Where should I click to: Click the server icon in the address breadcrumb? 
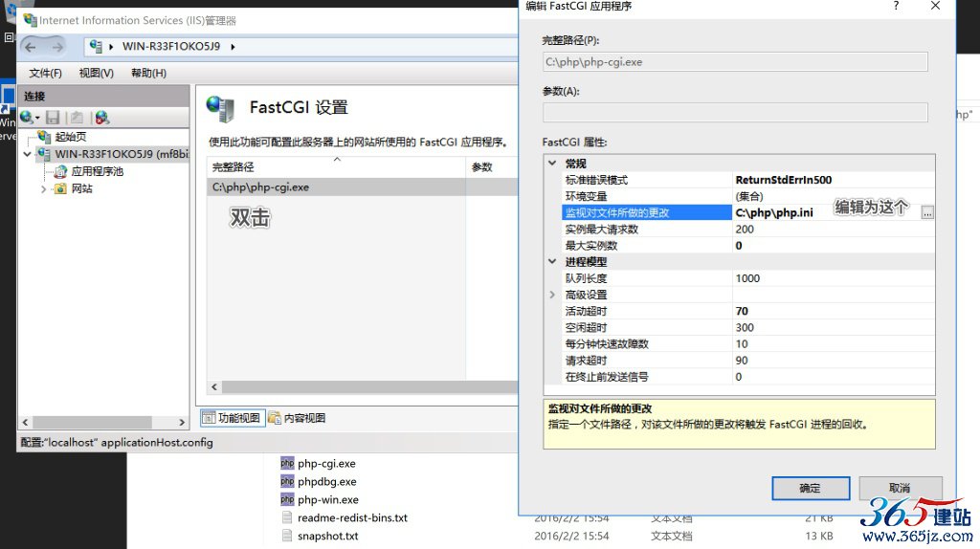pyautogui.click(x=96, y=46)
